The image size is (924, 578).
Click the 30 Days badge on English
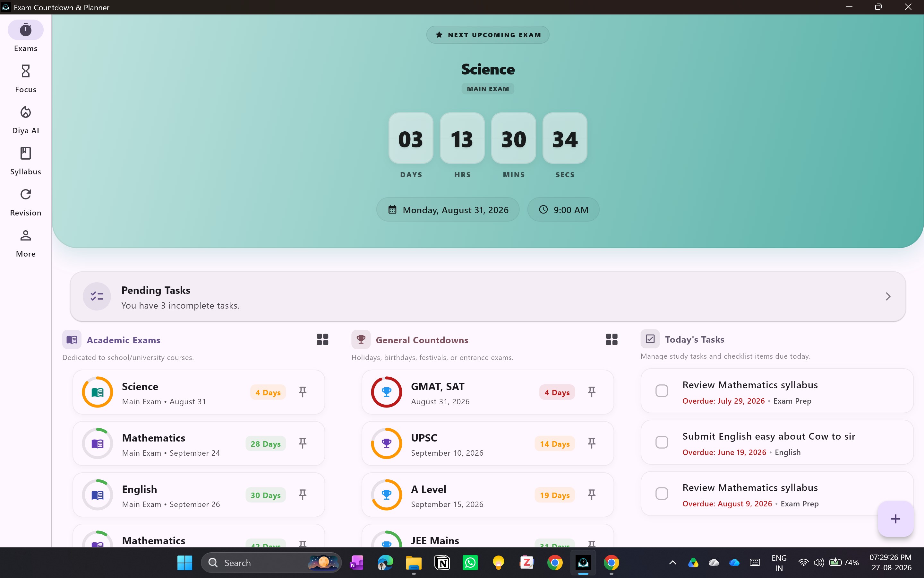(265, 495)
